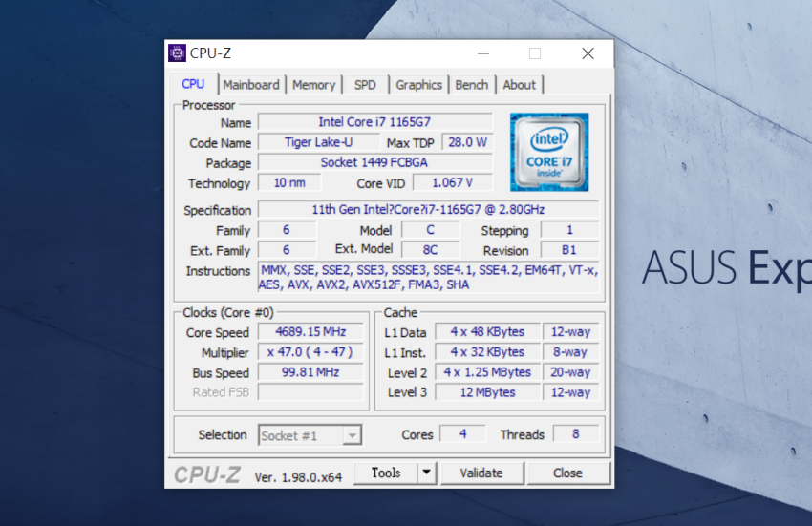
Task: Click the L1 Inst. value 4 x 32 KBytes
Action: [x=488, y=352]
